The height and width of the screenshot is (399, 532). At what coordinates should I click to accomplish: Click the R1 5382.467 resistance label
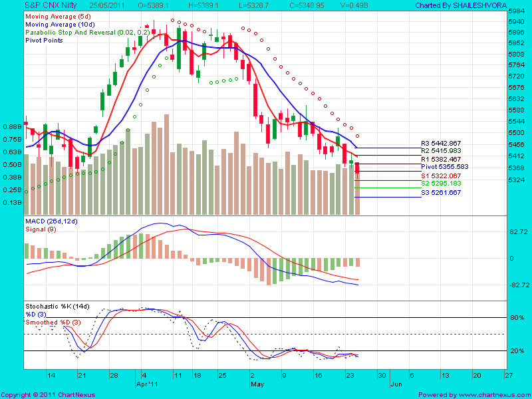tap(440, 159)
